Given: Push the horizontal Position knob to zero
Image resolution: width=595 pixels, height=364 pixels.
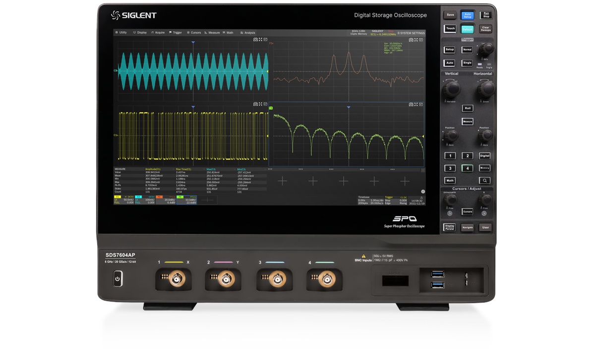Looking at the screenshot, I should [x=486, y=135].
